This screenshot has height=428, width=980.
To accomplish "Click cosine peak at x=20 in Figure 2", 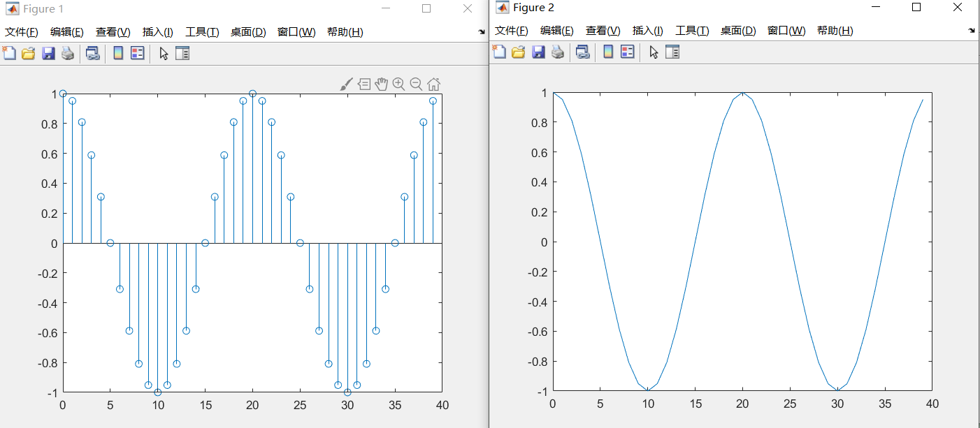I will 742,93.
